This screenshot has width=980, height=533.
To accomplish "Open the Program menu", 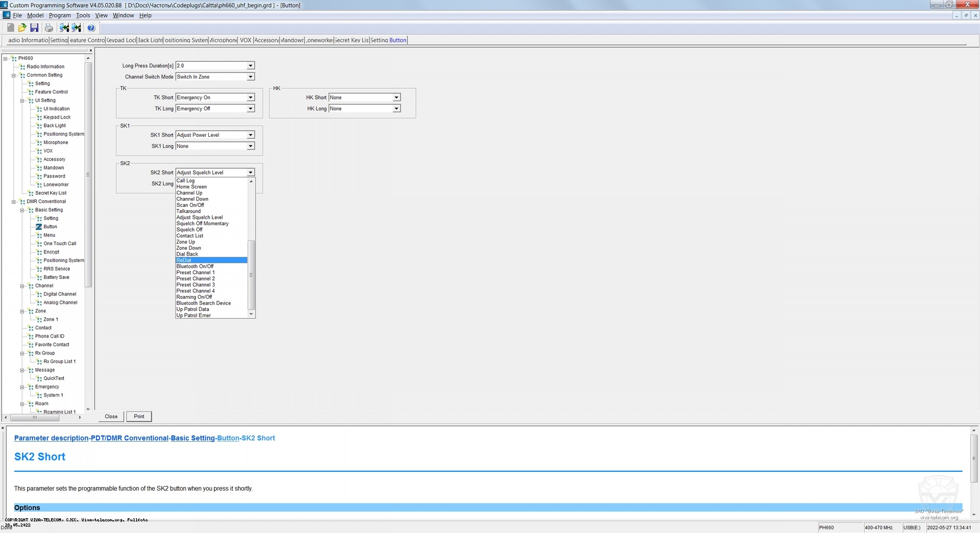I will pyautogui.click(x=60, y=15).
